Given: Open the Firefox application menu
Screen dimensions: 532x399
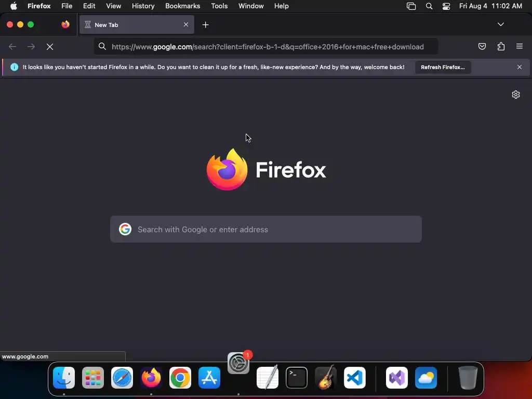Looking at the screenshot, I should 39,6.
